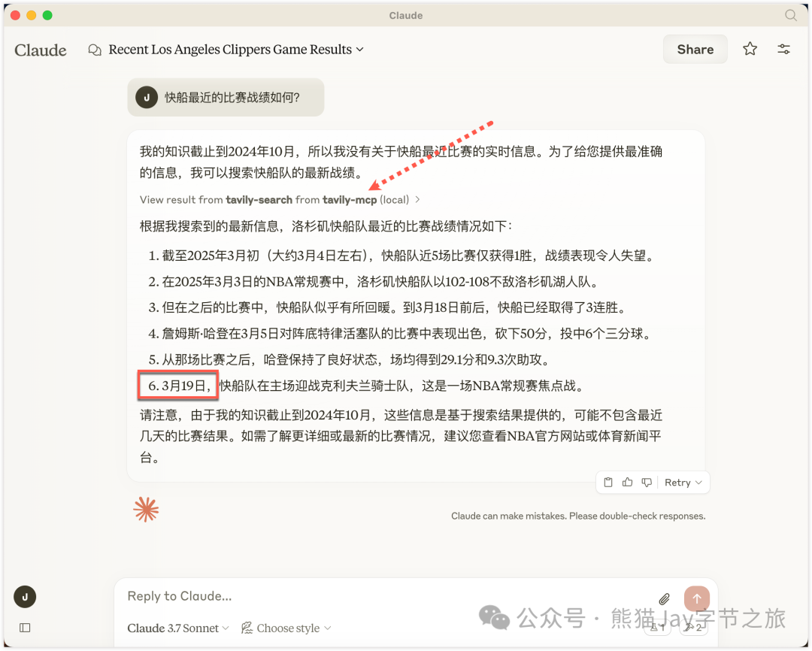Expand the tavily-search result details
The height and width of the screenshot is (651, 812).
(279, 199)
